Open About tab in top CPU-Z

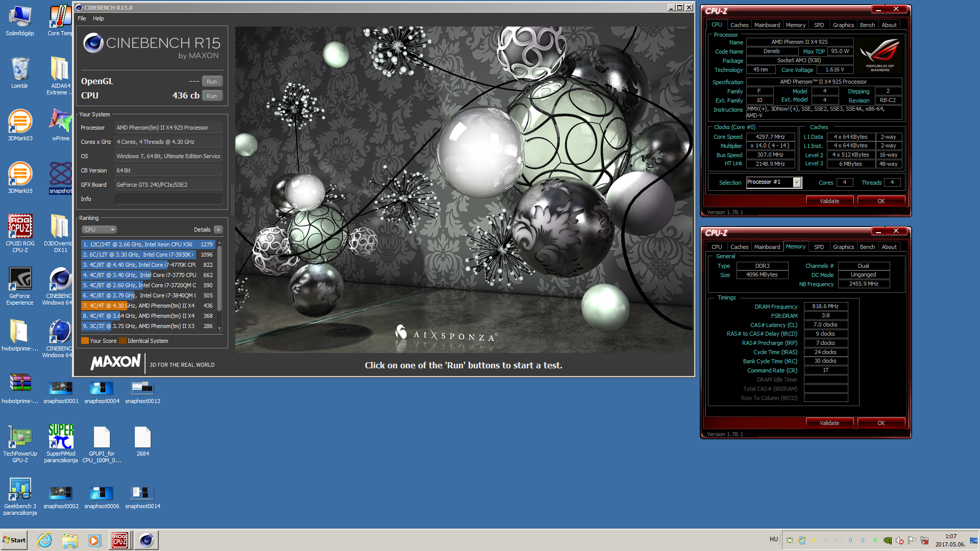889,25
